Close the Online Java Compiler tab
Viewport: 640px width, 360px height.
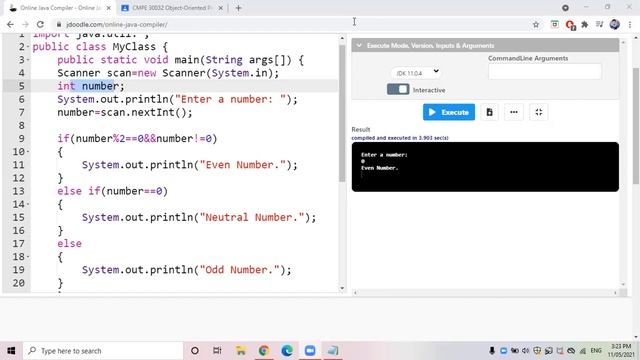pyautogui.click(x=109, y=8)
